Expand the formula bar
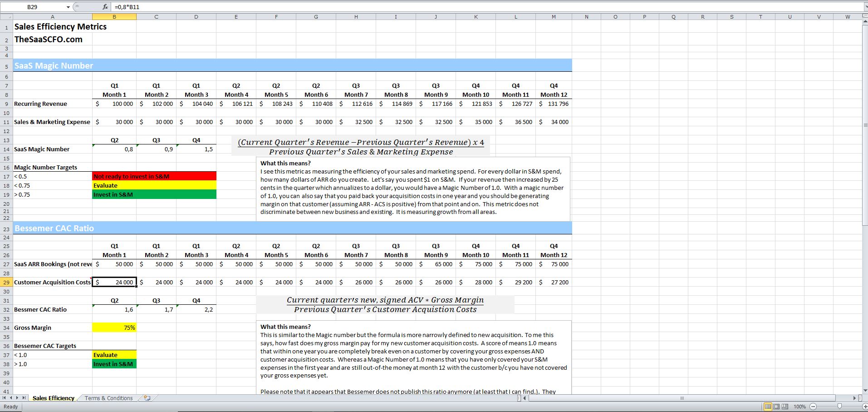Screen dimensions: 868x412 coord(864,7)
